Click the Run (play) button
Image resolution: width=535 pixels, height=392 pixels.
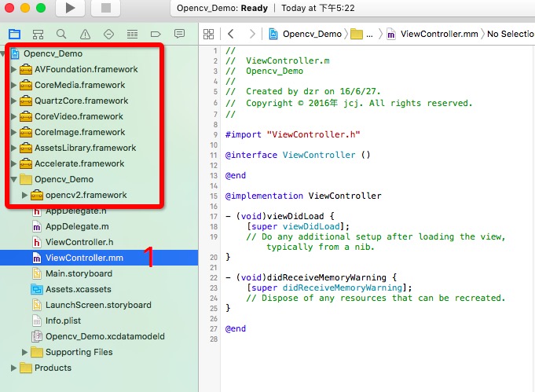coord(70,8)
